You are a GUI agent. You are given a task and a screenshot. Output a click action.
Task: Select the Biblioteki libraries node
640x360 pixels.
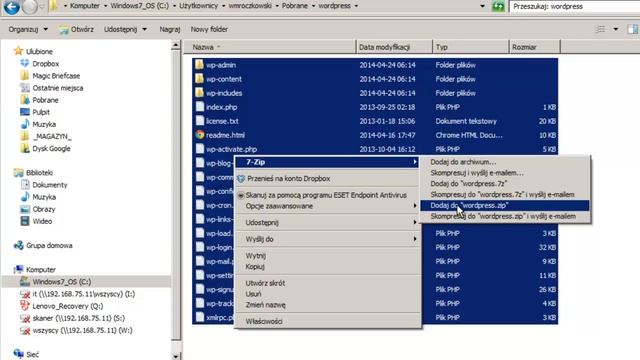(40, 173)
